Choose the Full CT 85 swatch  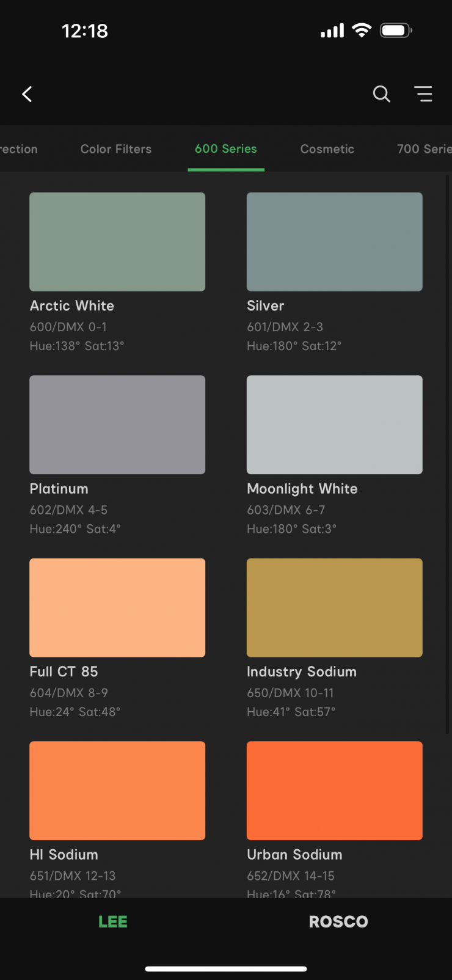tap(117, 607)
